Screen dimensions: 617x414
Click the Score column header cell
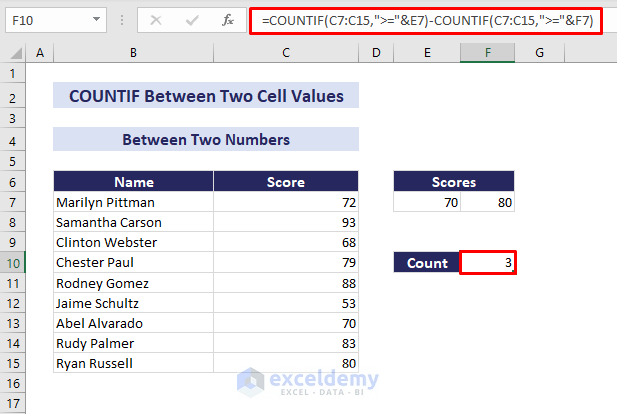[286, 182]
